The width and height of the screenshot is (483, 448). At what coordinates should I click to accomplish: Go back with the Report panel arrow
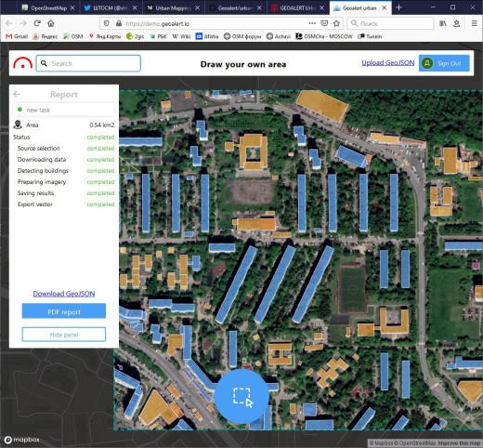(x=17, y=94)
